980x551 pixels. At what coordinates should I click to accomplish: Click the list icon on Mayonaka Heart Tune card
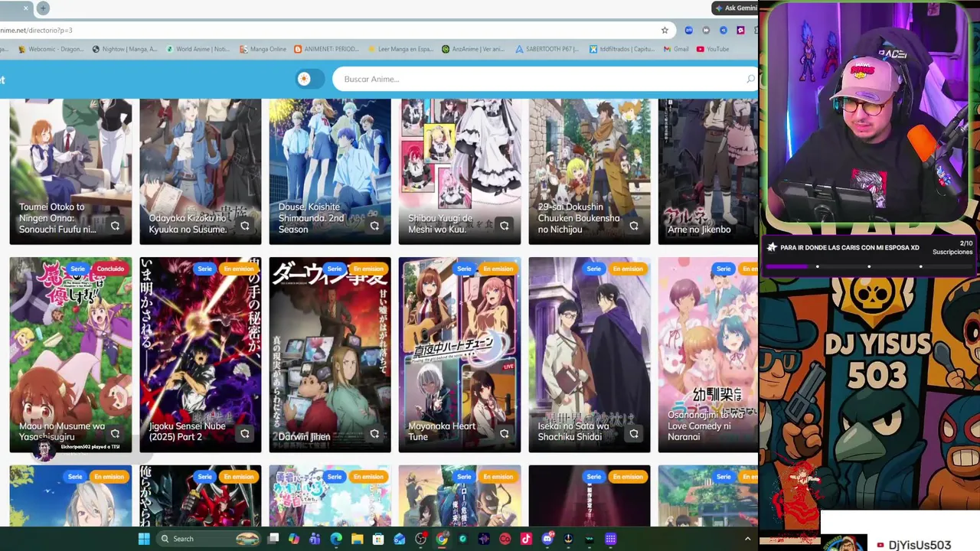[505, 434]
